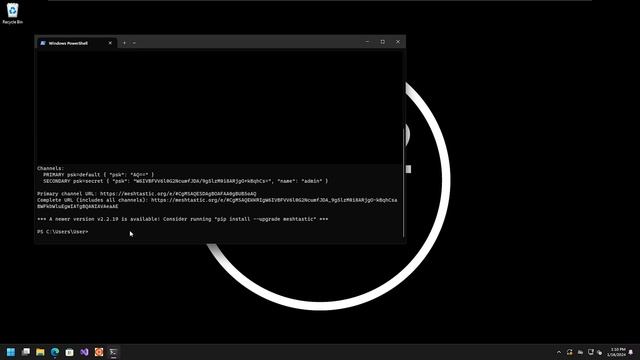Open the orange app icon on the taskbar

tap(99, 352)
